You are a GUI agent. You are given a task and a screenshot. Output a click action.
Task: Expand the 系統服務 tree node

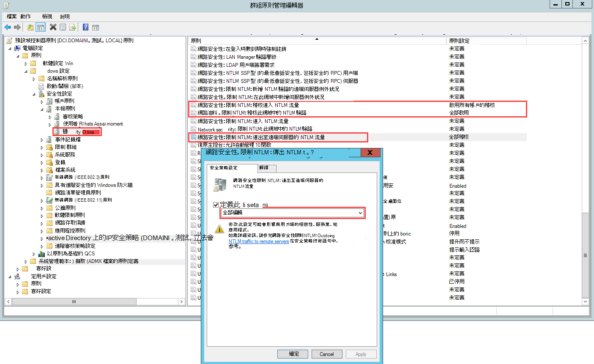[42, 155]
